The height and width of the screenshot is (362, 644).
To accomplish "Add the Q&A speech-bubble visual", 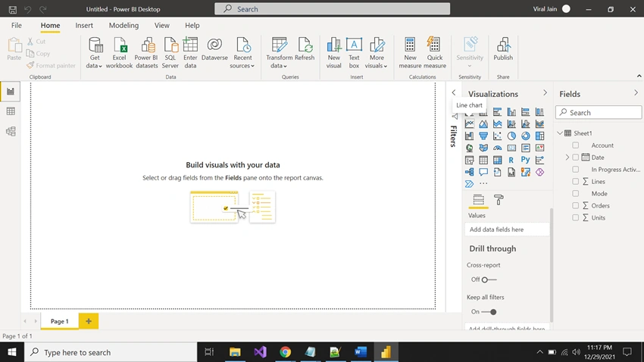I will coord(483,172).
